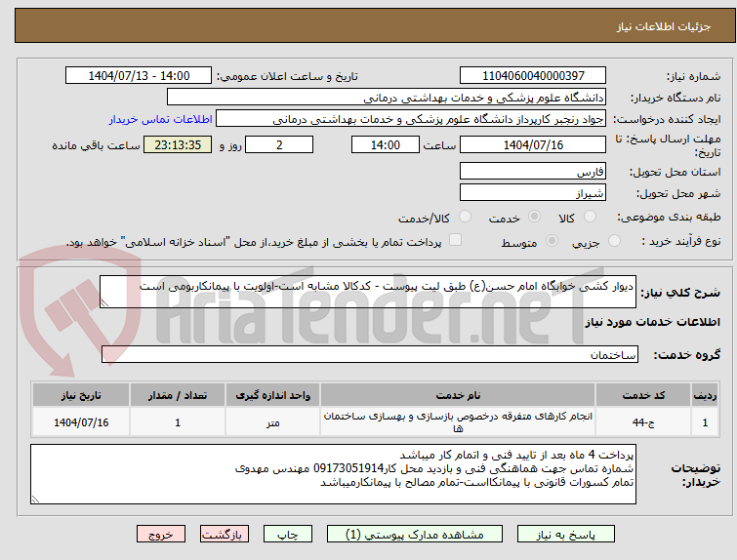Image resolution: width=737 pixels, height=560 pixels.
Task: Click the quantity cell showing 1
Action: point(178,422)
